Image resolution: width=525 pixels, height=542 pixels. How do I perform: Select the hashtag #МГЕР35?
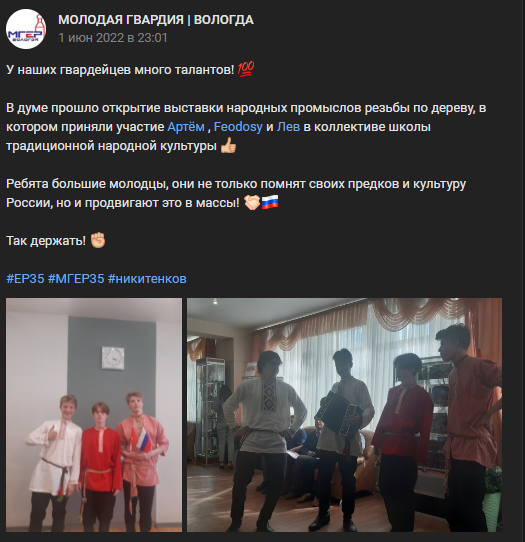[x=76, y=279]
